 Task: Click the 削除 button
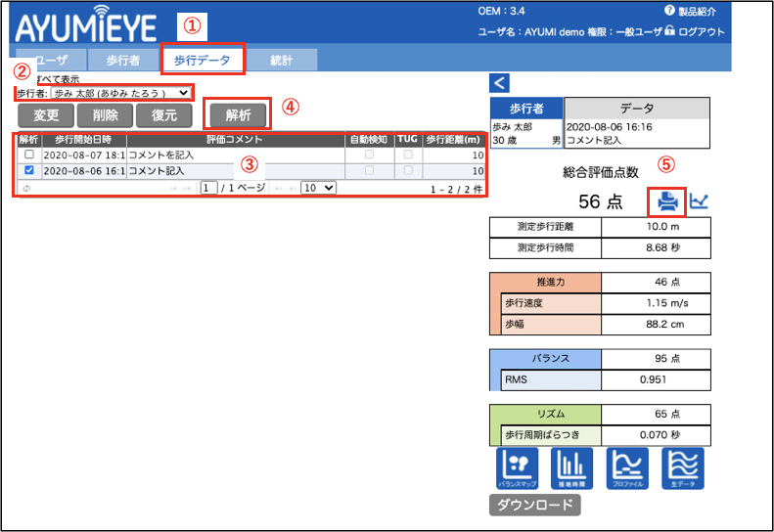click(x=102, y=114)
